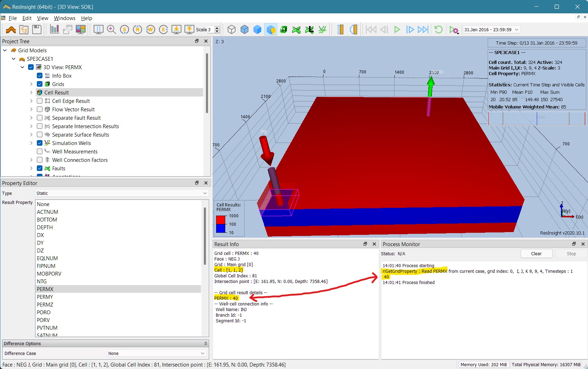Close the Project Tree panel
The height and width of the screenshot is (369, 588).
click(x=206, y=41)
